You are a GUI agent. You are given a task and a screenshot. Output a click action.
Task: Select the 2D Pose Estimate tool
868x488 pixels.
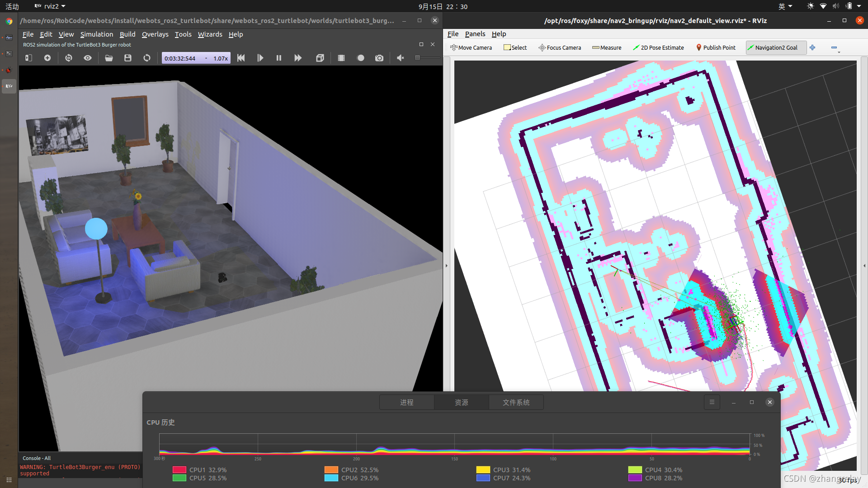click(x=658, y=47)
